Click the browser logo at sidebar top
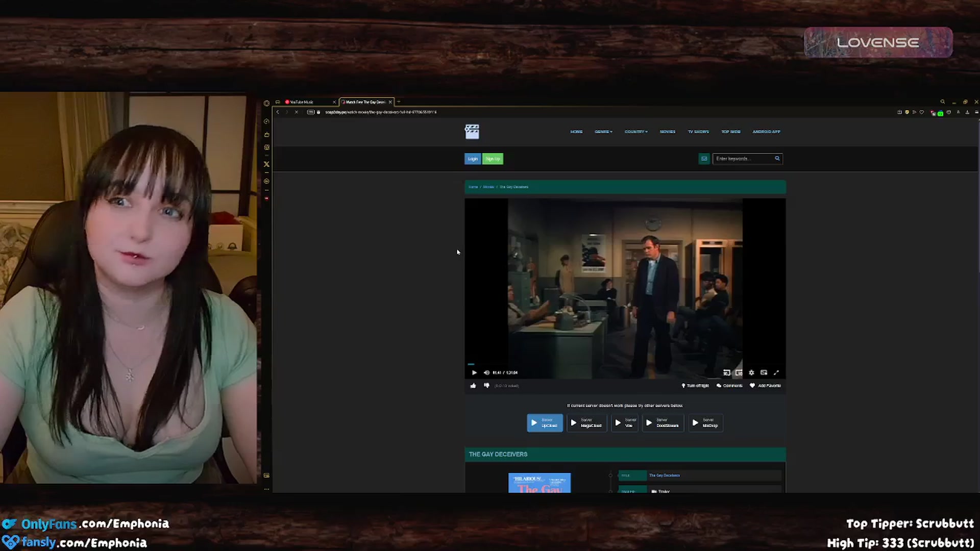This screenshot has height=551, width=980. pos(266,103)
